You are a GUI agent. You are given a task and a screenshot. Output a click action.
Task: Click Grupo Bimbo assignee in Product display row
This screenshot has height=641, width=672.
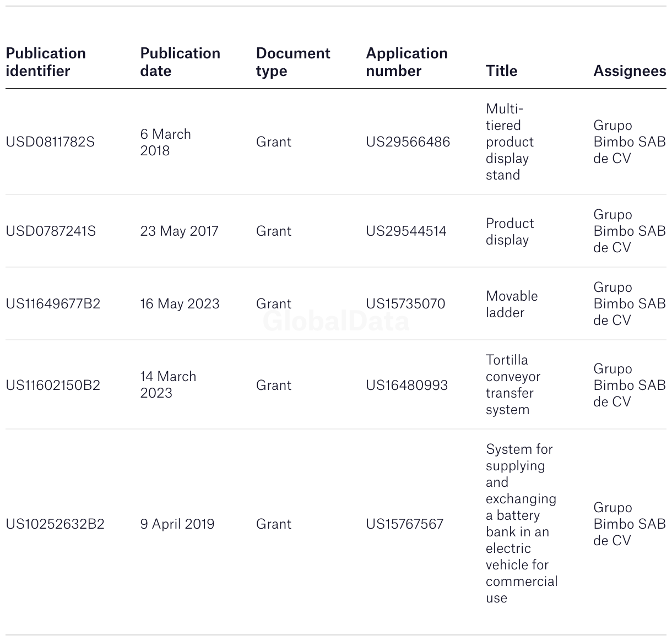630,231
